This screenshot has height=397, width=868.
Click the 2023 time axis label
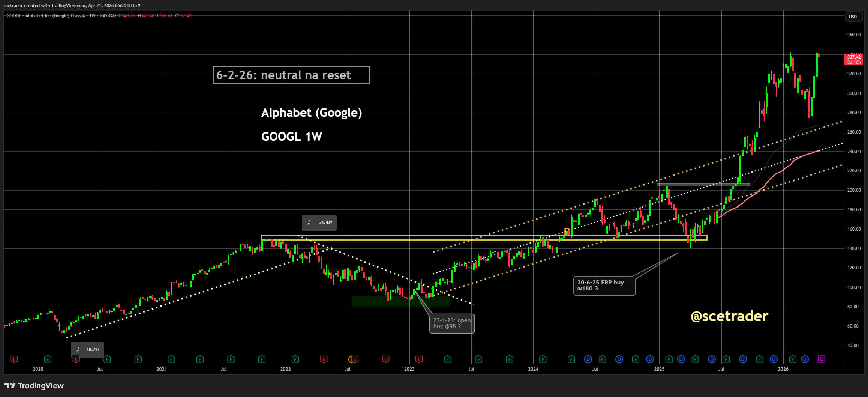click(x=409, y=369)
